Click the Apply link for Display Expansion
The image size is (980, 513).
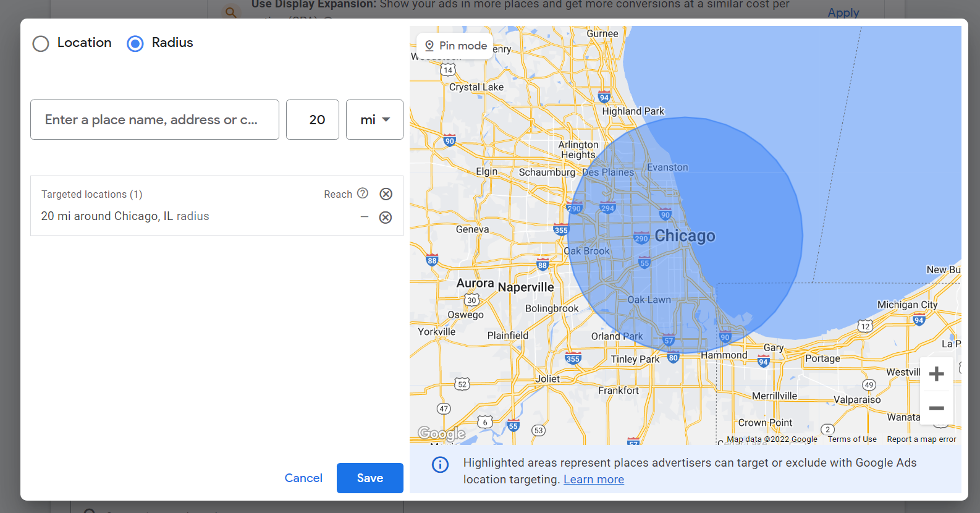(x=843, y=12)
